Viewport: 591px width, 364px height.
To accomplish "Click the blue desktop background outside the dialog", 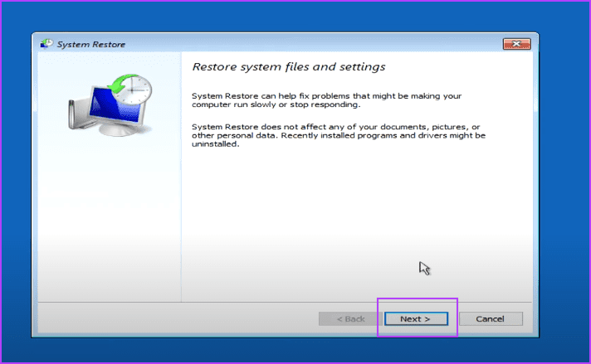I will [564, 182].
